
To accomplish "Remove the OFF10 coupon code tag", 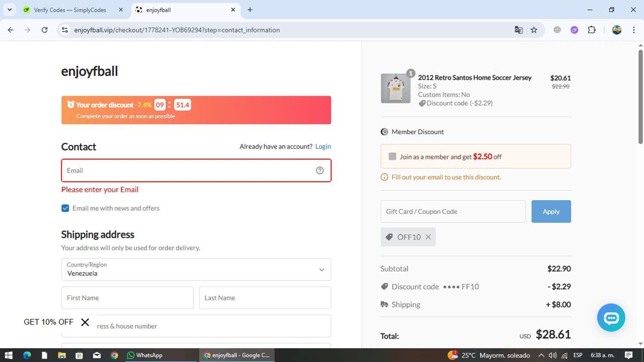I will point(428,237).
